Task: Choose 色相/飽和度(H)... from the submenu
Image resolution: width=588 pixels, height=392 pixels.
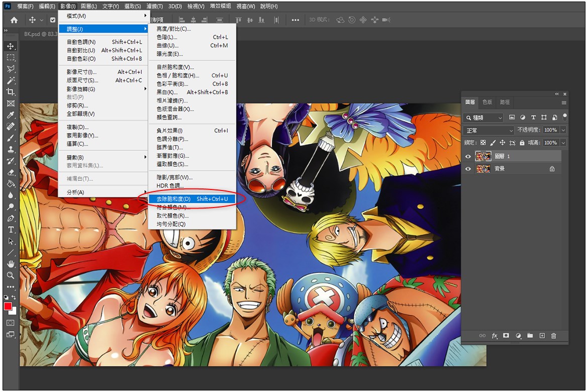Action: (x=192, y=75)
